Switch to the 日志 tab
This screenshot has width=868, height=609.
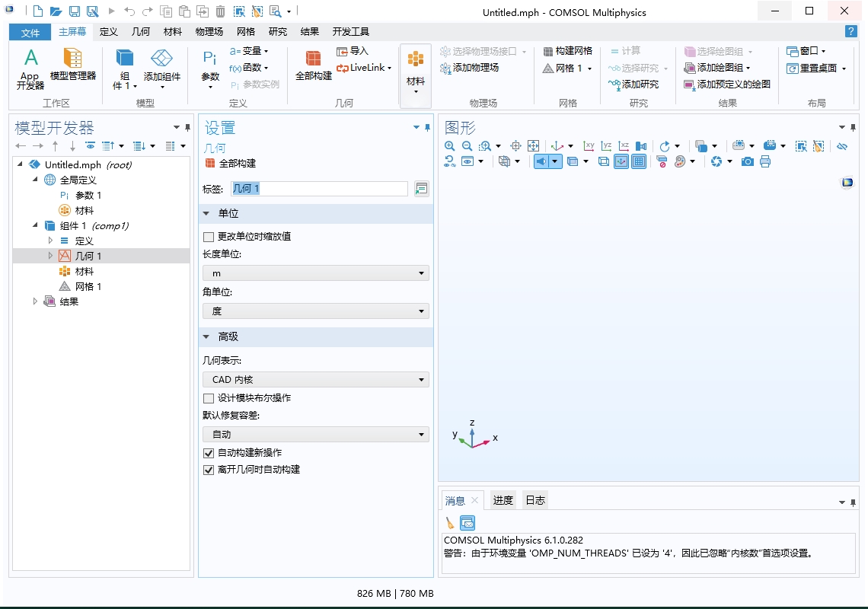[535, 500]
